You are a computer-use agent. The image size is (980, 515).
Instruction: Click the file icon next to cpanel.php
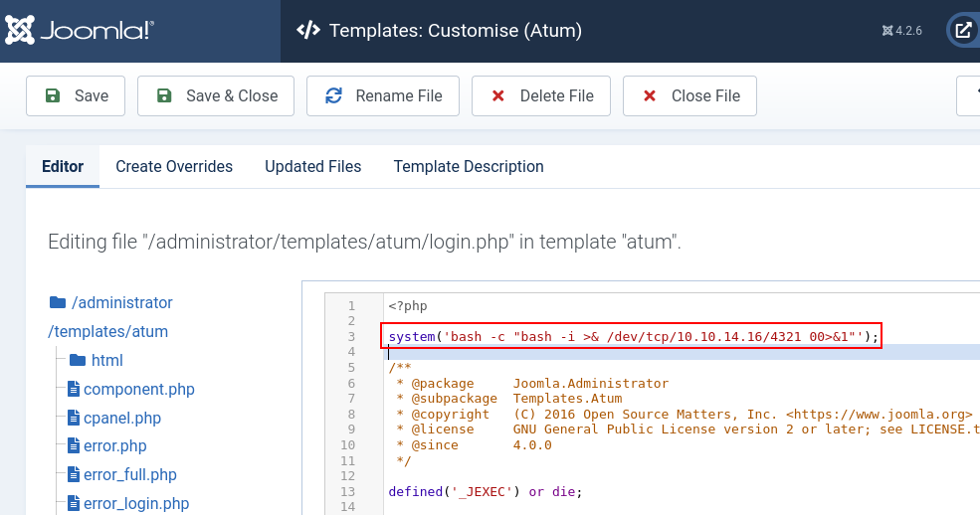[74, 418]
